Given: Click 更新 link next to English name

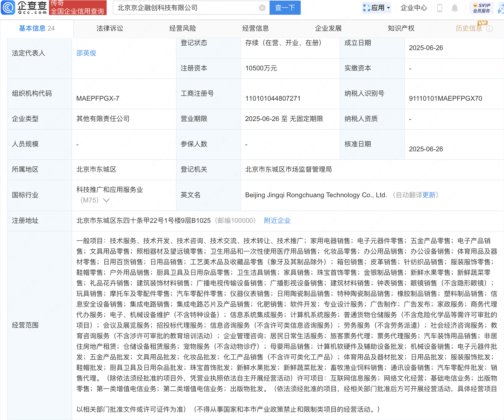Looking at the screenshot, I should pyautogui.click(x=429, y=195).
